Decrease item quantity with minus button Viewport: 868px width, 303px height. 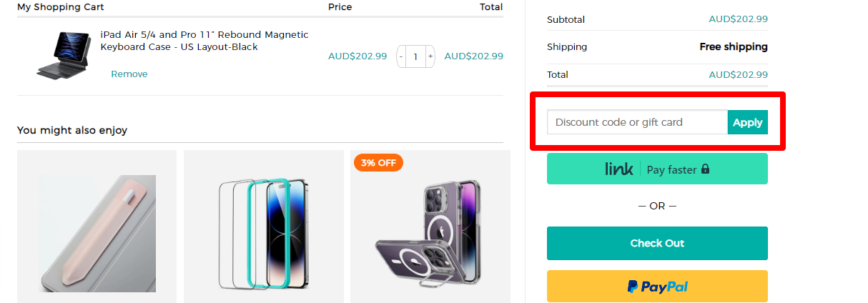pos(401,56)
